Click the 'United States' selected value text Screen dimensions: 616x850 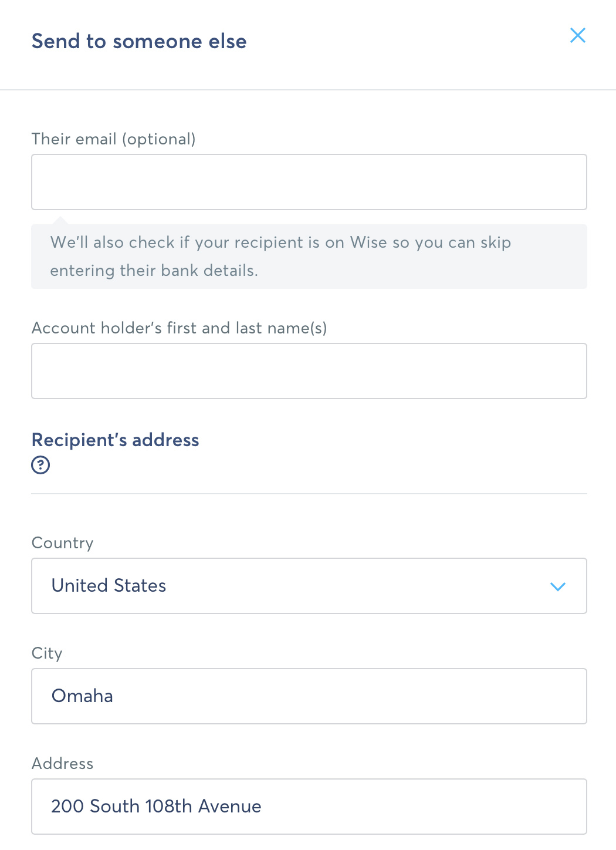point(109,586)
